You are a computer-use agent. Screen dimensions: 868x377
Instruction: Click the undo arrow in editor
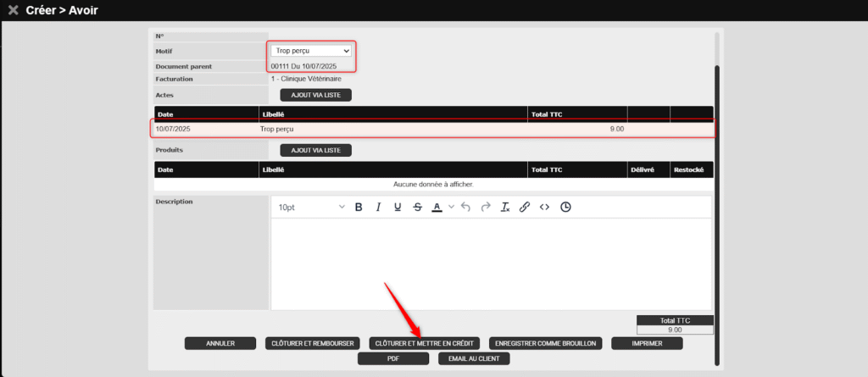tap(465, 207)
